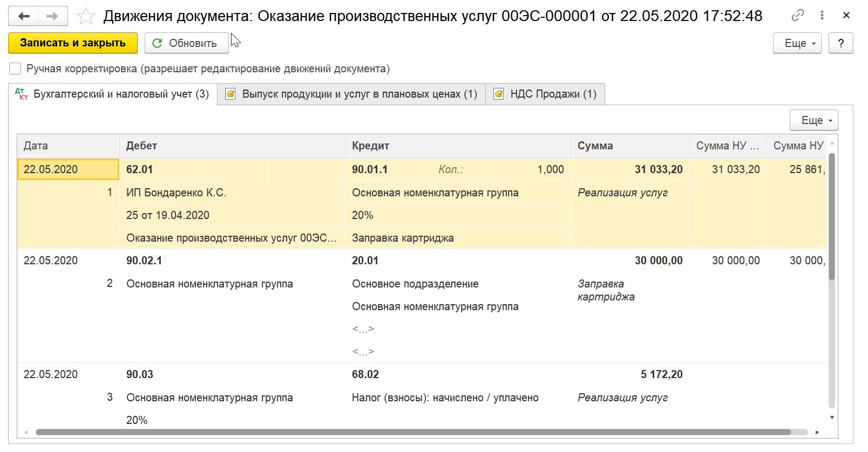Select the 68.02 credit account cell
The height and width of the screenshot is (452, 868).
(x=365, y=374)
